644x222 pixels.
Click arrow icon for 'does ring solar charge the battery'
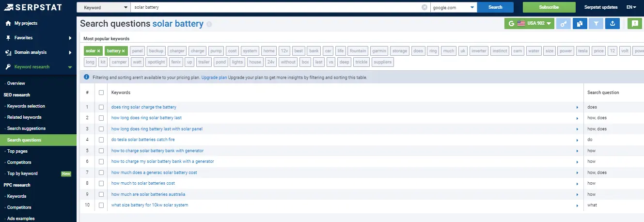[577, 107]
